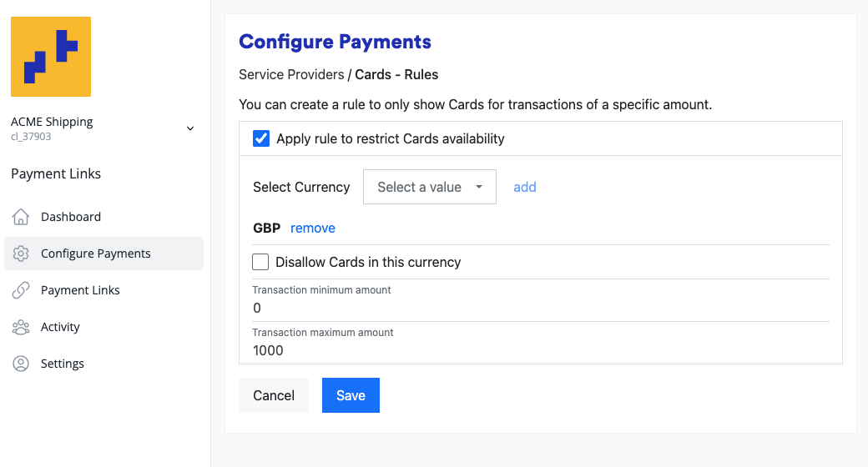Uncheck Apply rule to restrict Cards availability
Viewport: 868px width, 467px height.
pos(261,138)
